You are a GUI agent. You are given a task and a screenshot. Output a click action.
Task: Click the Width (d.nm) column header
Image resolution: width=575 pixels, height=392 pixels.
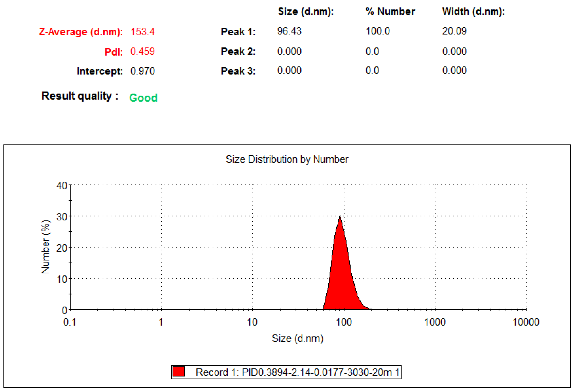[x=473, y=11]
